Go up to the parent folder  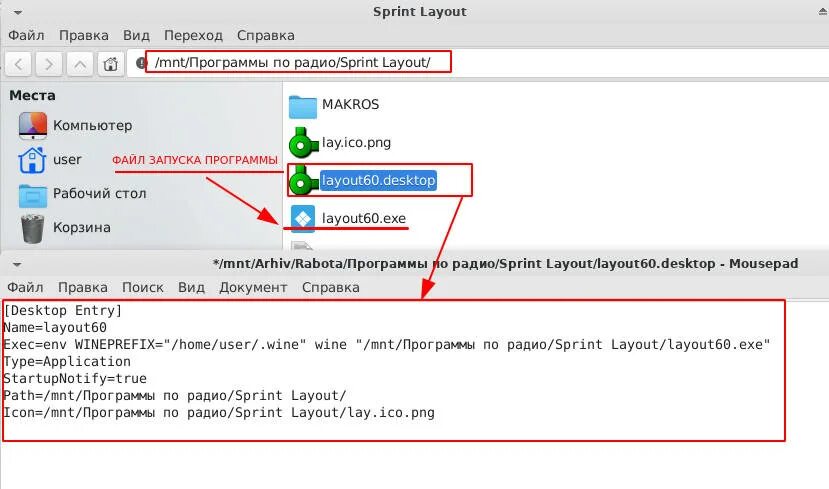[x=80, y=64]
